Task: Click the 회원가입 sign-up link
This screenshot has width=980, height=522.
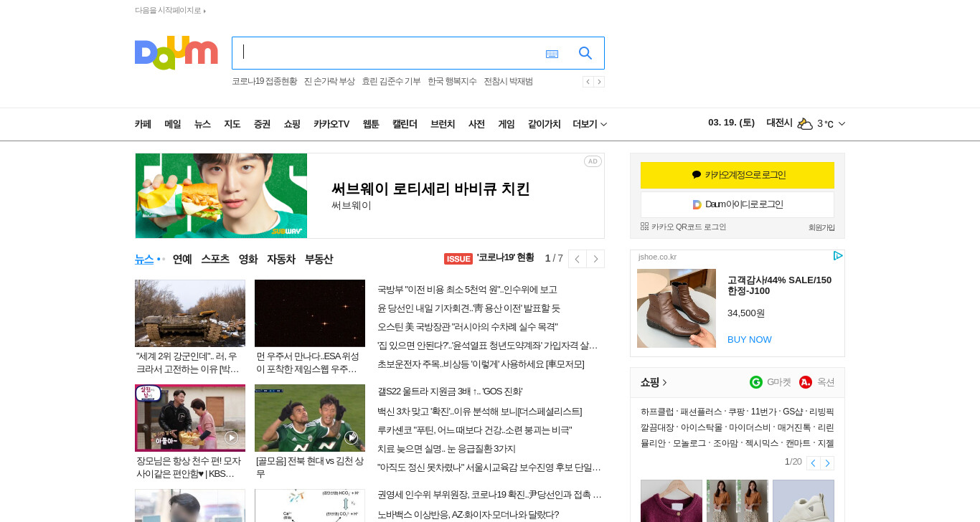Action: point(821,227)
